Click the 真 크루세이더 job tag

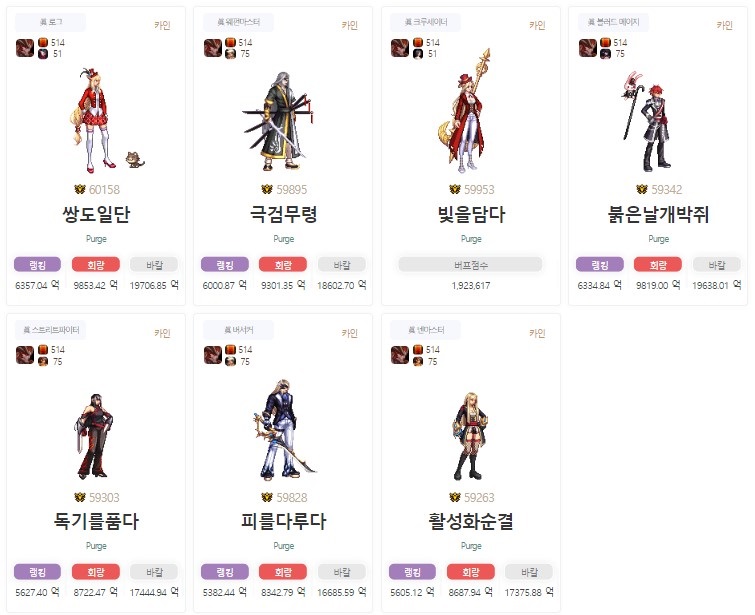(426, 22)
